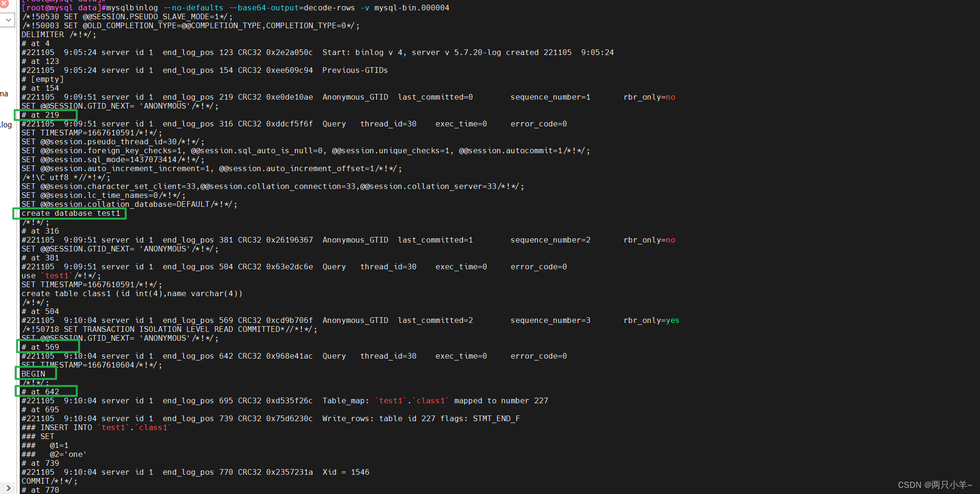The height and width of the screenshot is (494, 980).
Task: Select 'sequence_number=3' value
Action: 551,321
